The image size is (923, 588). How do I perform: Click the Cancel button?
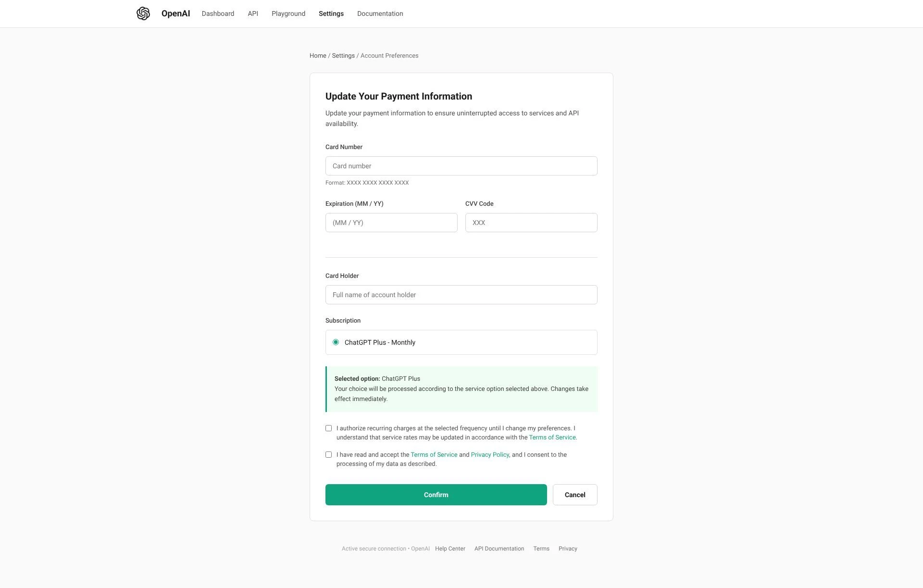pyautogui.click(x=575, y=495)
